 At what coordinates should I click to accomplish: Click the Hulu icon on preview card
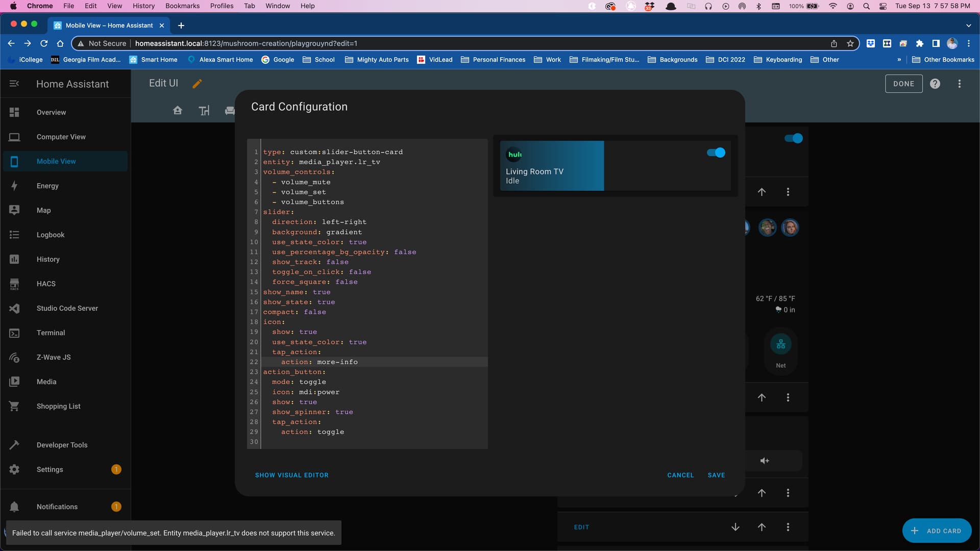point(514,154)
